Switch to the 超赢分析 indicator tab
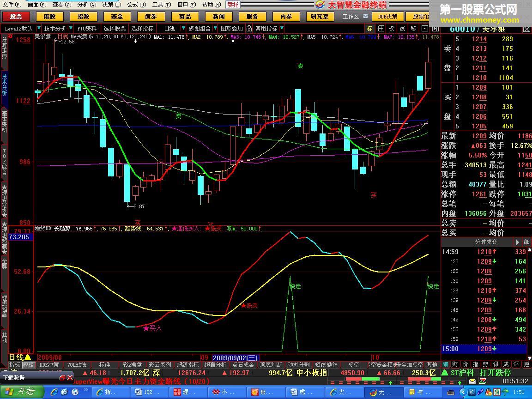This screenshot has width=532, height=399. pos(216,365)
